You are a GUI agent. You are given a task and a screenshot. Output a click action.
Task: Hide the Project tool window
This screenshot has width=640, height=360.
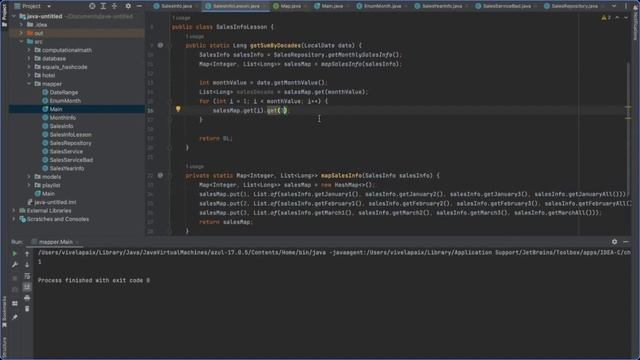tap(139, 6)
